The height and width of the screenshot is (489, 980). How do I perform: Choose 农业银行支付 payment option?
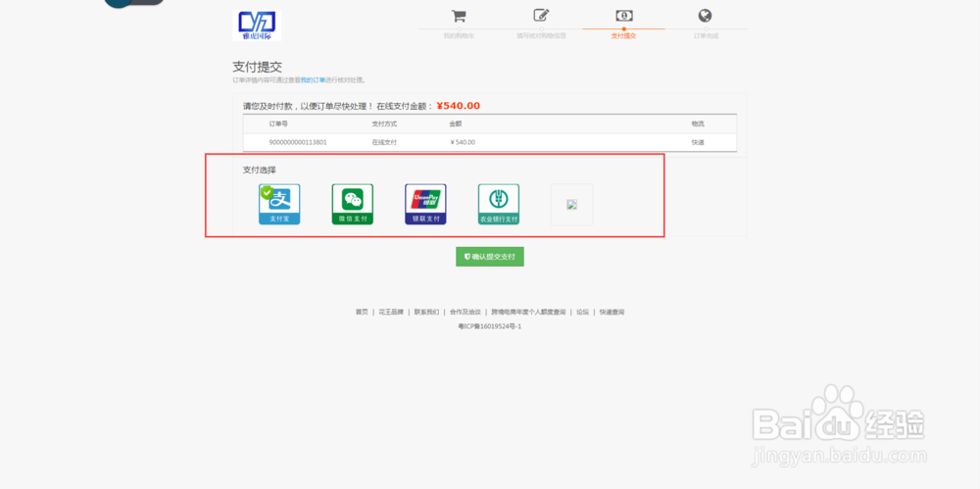point(499,205)
